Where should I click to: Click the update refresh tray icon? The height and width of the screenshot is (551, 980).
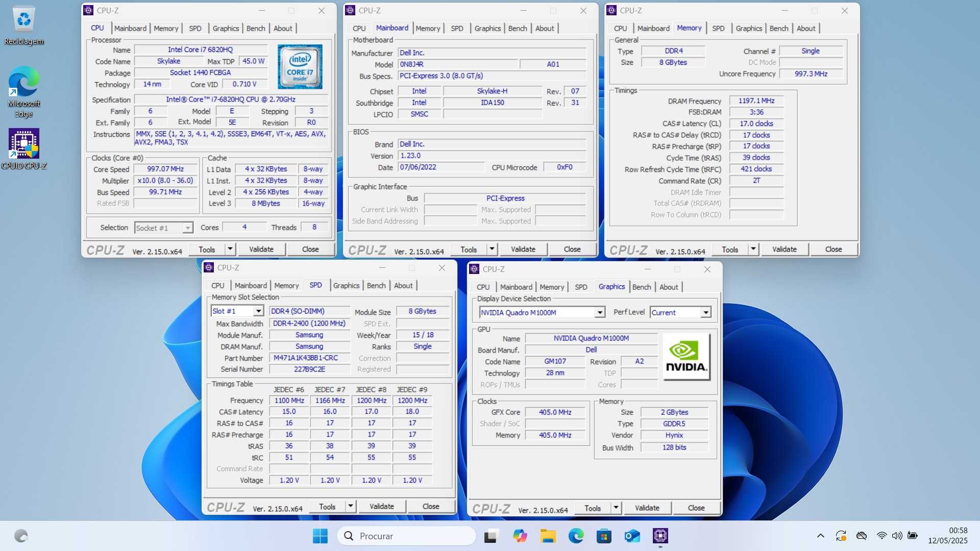click(x=841, y=536)
